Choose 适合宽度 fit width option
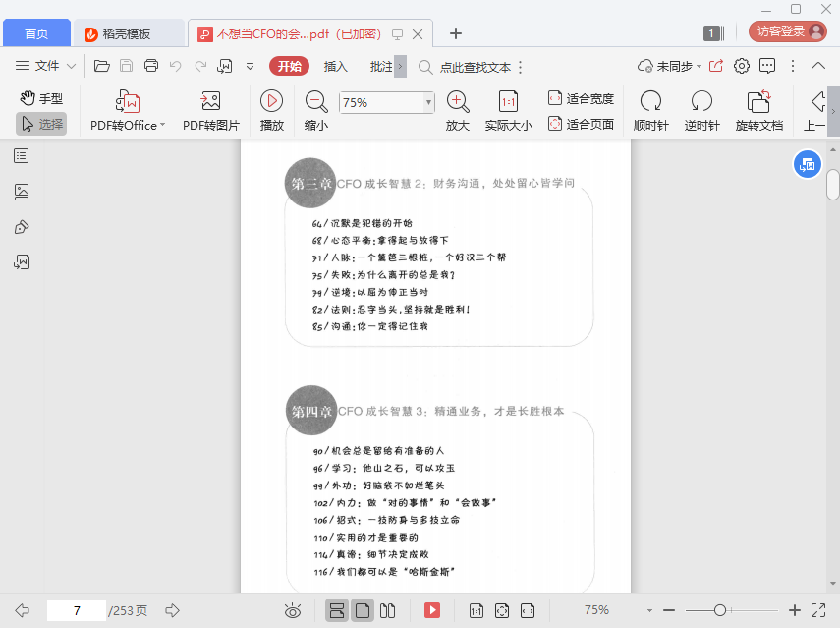840x628 pixels. pyautogui.click(x=581, y=98)
